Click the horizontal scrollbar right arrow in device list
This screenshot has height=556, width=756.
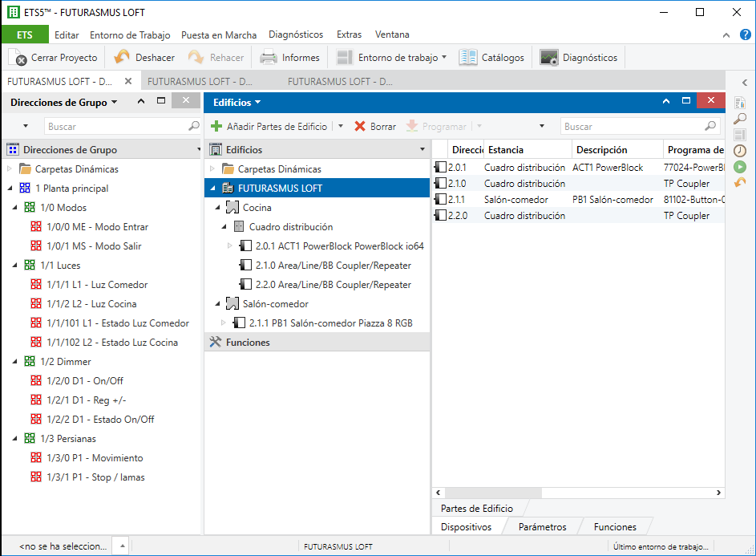pos(719,493)
